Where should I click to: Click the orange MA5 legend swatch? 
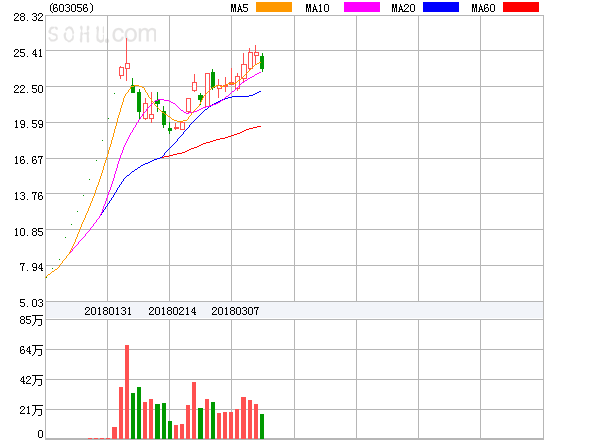click(x=274, y=7)
